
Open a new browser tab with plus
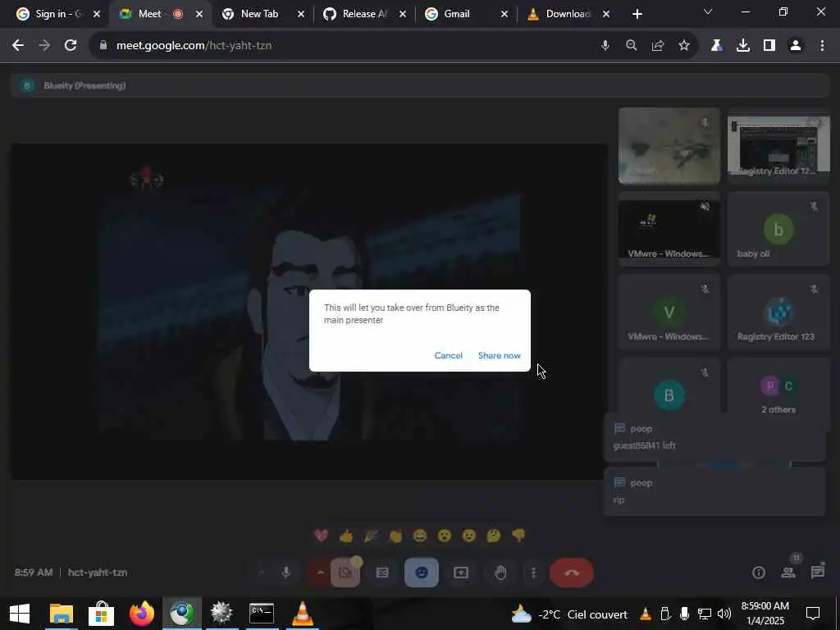(637, 14)
